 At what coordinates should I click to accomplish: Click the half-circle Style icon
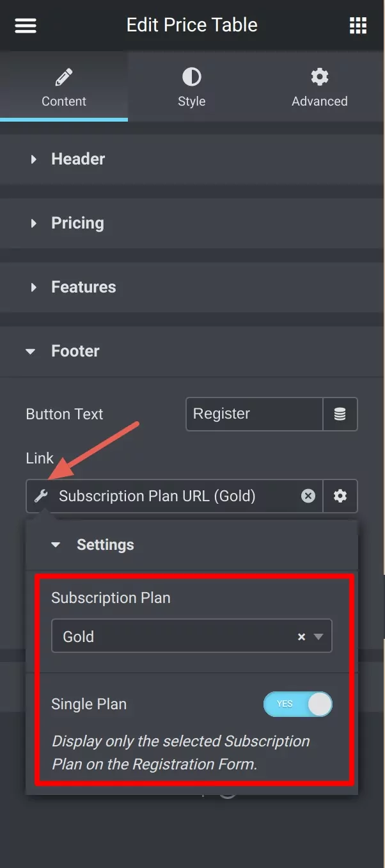click(x=192, y=77)
